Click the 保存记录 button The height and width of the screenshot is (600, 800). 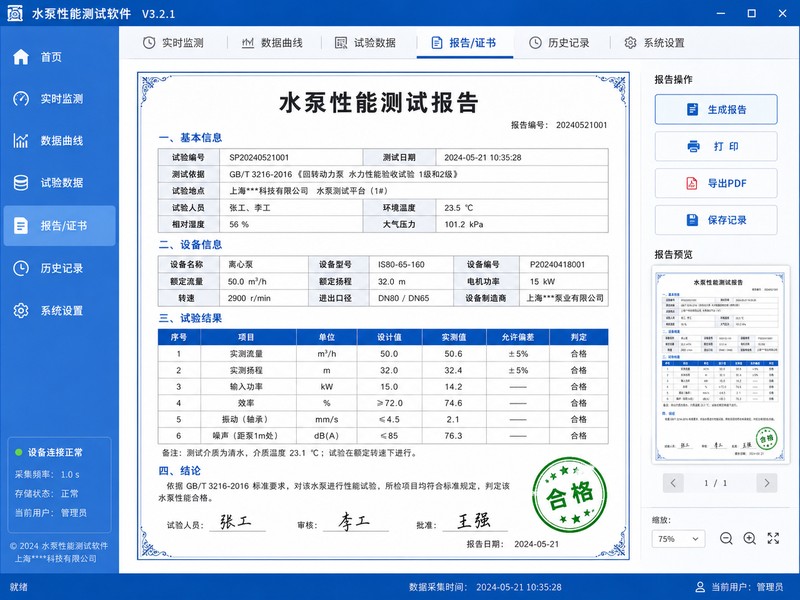tap(716, 220)
